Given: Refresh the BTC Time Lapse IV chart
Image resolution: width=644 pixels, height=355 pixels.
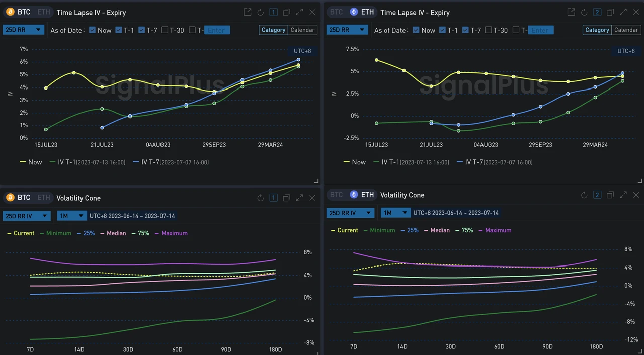Looking at the screenshot, I should coord(260,12).
